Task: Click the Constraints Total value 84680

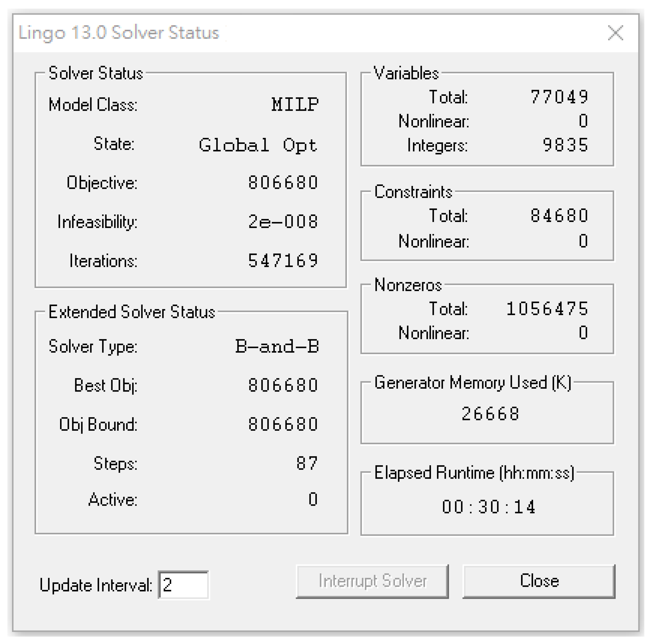Action: point(559,216)
